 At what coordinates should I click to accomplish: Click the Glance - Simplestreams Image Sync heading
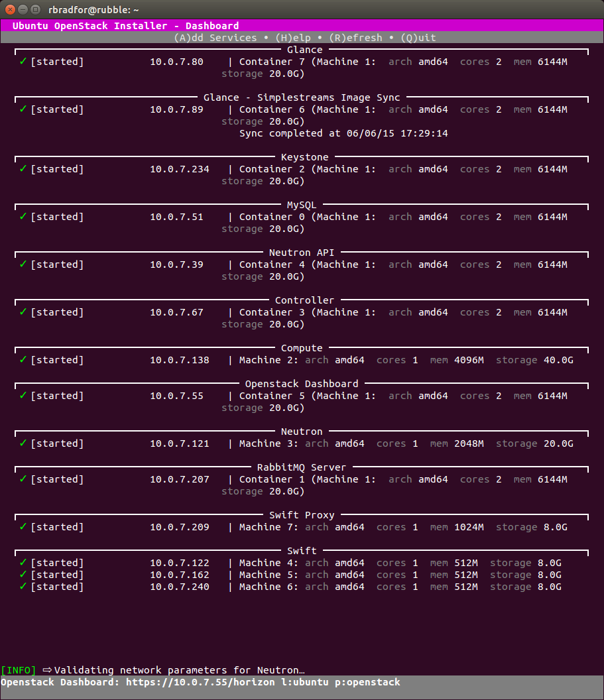302,97
